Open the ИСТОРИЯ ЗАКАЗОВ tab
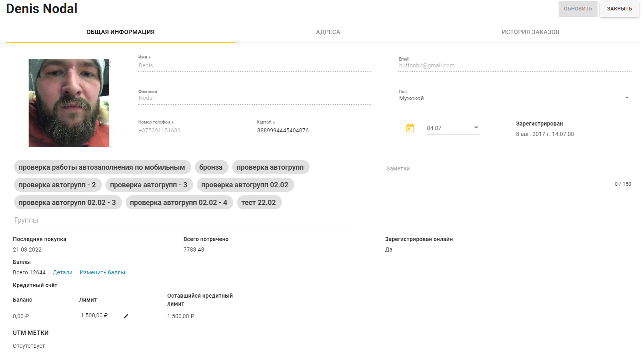Viewport: 644px width, 359px height. 531,32
